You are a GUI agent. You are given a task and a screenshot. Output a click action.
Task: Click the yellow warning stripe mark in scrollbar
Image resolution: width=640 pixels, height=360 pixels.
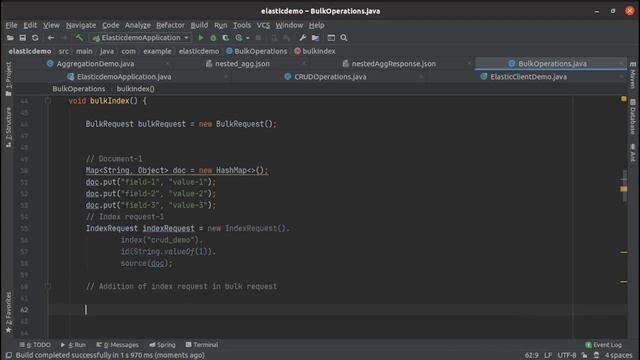coord(624,189)
